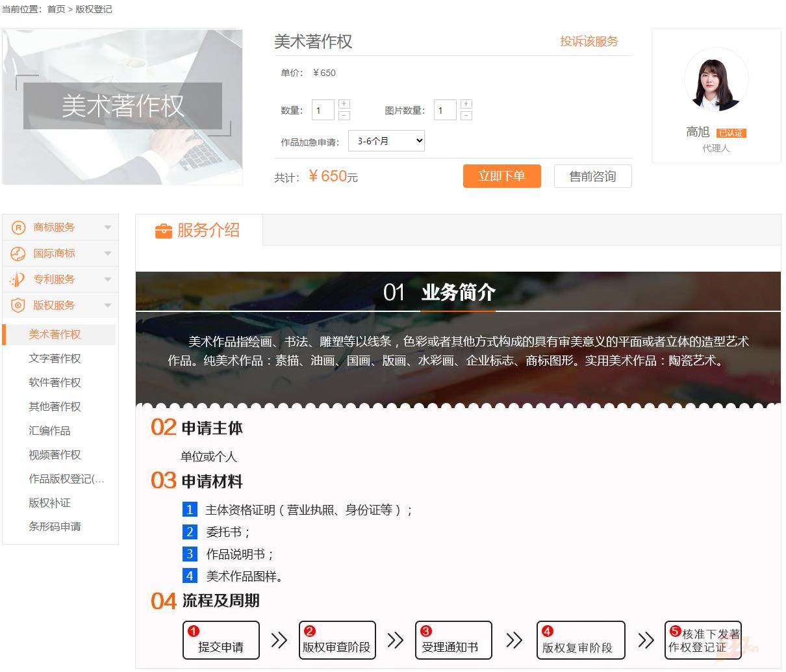Open the 服务介绍 tab

(199, 230)
